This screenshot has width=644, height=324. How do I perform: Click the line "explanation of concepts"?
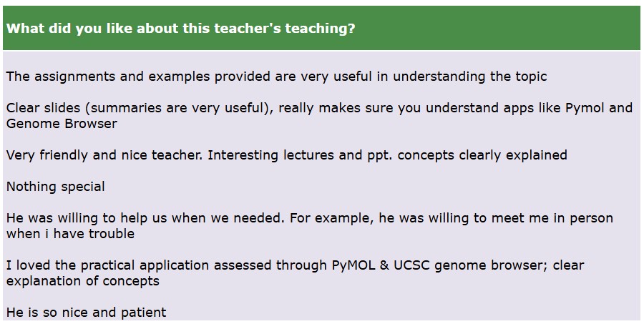pyautogui.click(x=83, y=280)
